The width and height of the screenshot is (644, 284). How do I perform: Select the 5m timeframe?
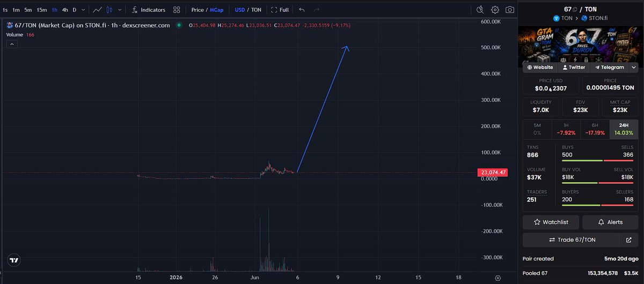coord(28,10)
